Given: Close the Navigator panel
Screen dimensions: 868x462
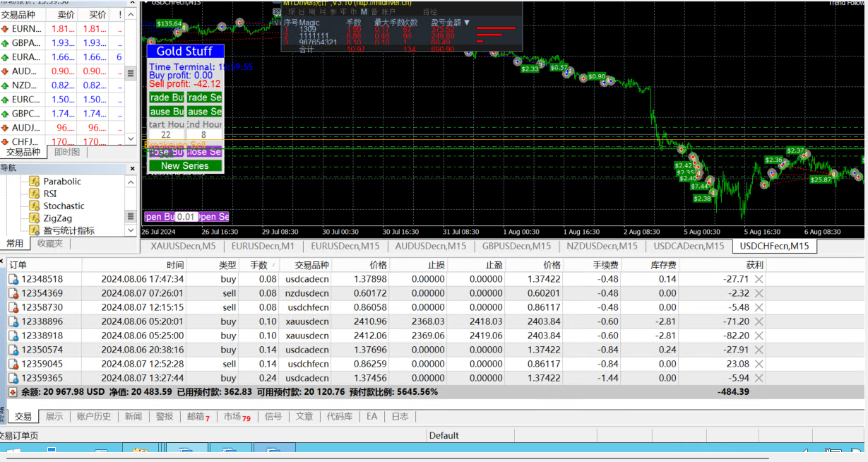Looking at the screenshot, I should [131, 168].
